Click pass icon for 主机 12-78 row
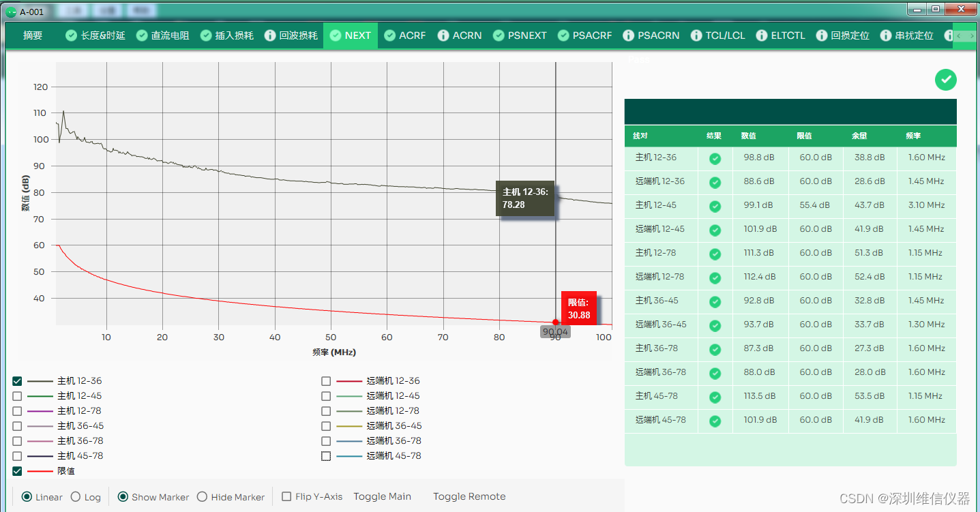Viewport: 980px width, 512px height. pos(715,254)
